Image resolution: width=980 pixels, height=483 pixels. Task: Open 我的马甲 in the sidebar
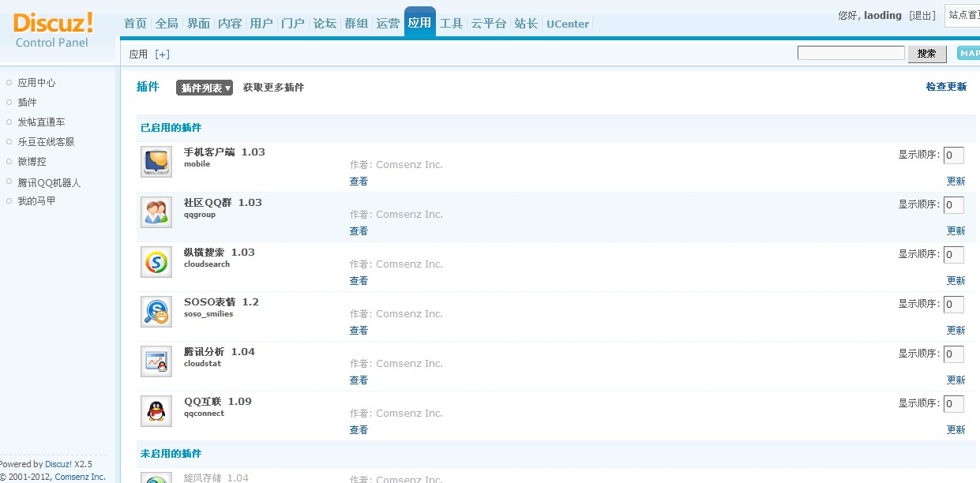pos(36,201)
